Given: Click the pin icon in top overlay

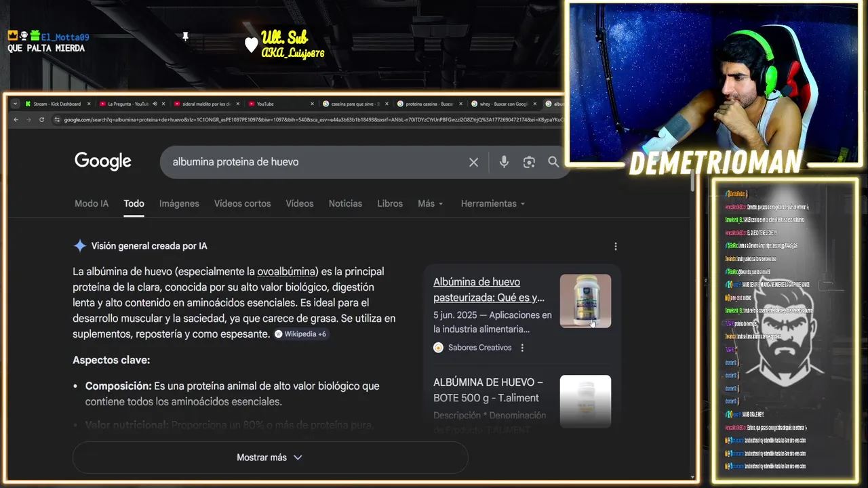Looking at the screenshot, I should (185, 37).
